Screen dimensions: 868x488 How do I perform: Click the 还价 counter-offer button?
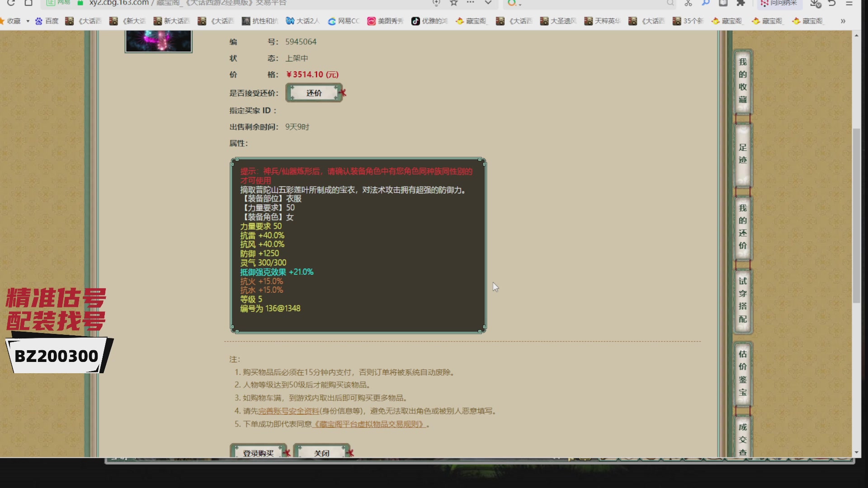pyautogui.click(x=314, y=93)
